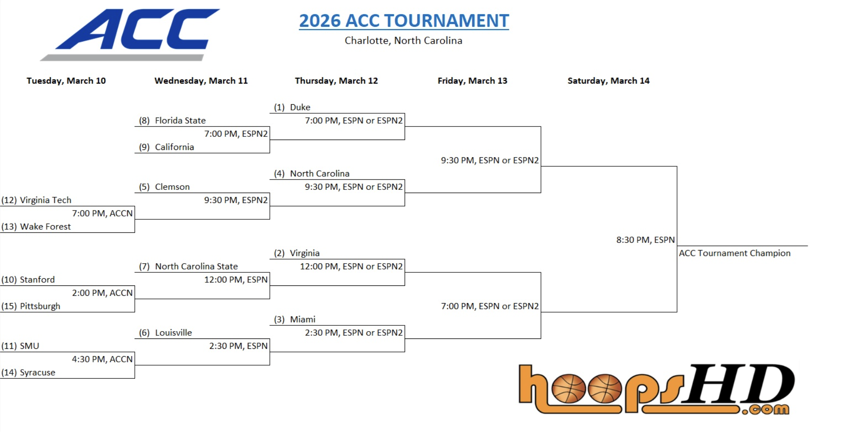Screen dimensions: 868x444
Task: Select the (3) Miami bracket slot
Action: pos(295,319)
